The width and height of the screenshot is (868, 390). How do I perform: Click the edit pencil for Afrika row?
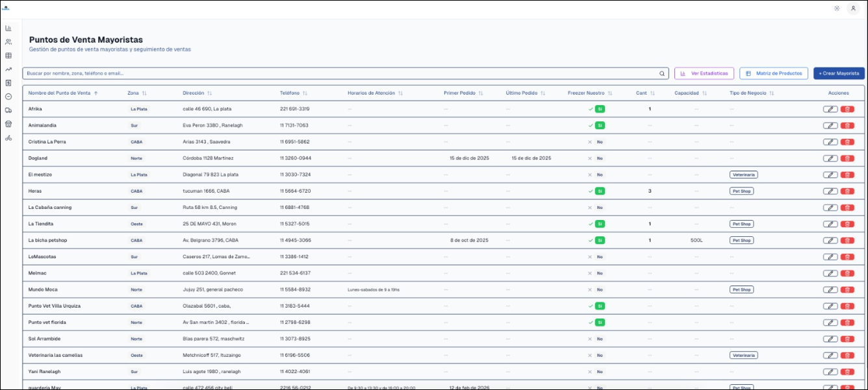coord(830,109)
